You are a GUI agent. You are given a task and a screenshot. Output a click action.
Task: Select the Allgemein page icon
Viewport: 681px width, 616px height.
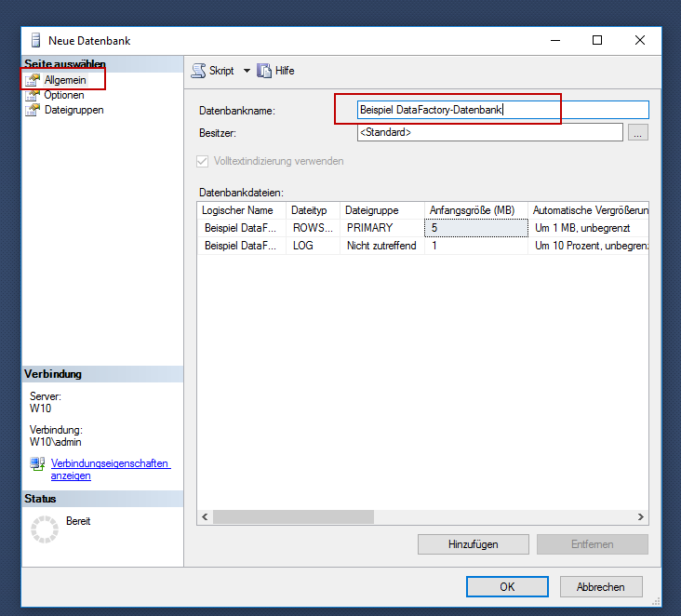point(34,81)
